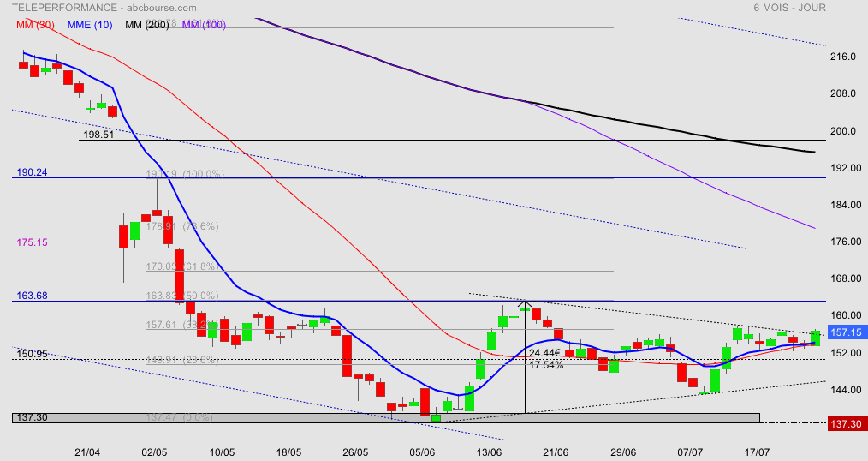The height and width of the screenshot is (461, 868).
Task: Click the 05/06 date axis label
Action: (x=422, y=452)
